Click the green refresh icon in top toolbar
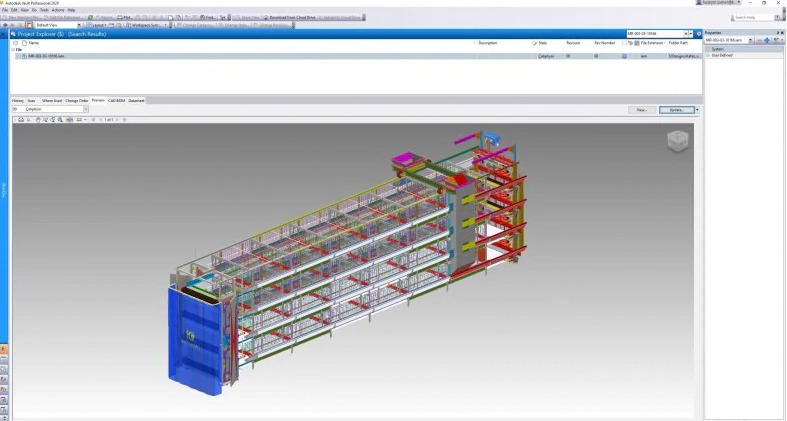787x421 pixels. click(x=90, y=18)
